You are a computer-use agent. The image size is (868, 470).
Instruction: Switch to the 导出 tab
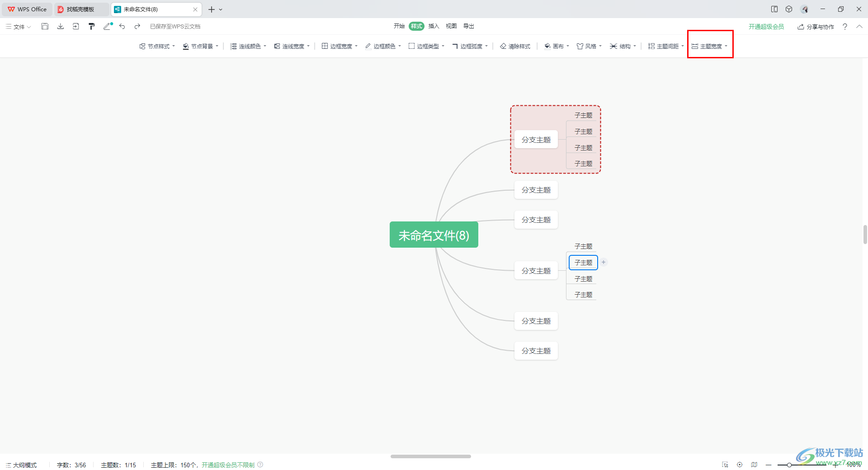(x=468, y=26)
